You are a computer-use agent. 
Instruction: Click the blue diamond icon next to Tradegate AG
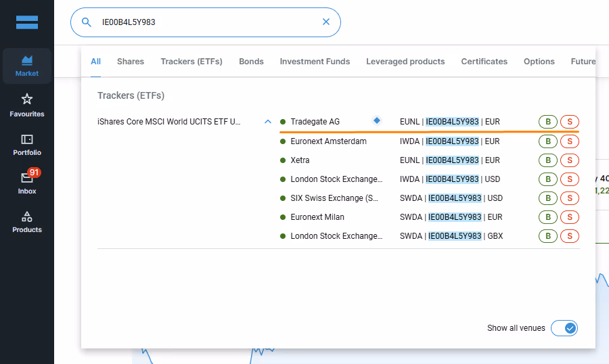[x=376, y=120]
